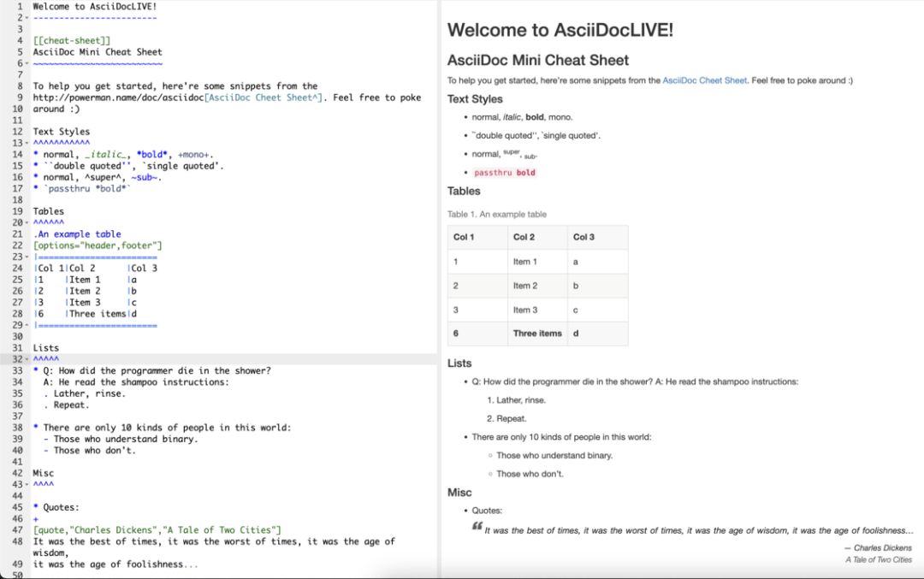Click the powerman.name URL in the editor

tap(118, 97)
